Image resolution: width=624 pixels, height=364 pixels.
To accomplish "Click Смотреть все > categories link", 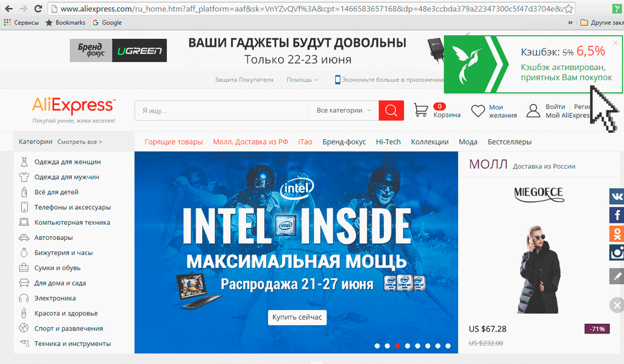I will 80,142.
